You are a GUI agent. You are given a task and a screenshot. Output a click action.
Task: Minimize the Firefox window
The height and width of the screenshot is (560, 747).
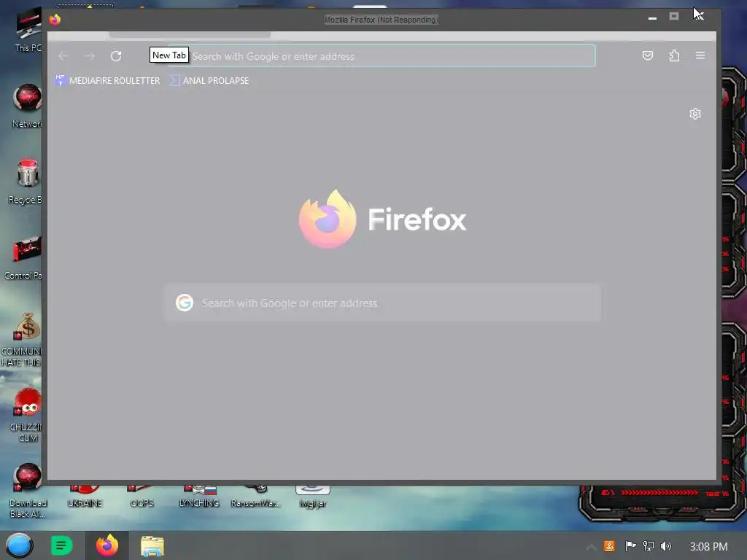pos(652,18)
